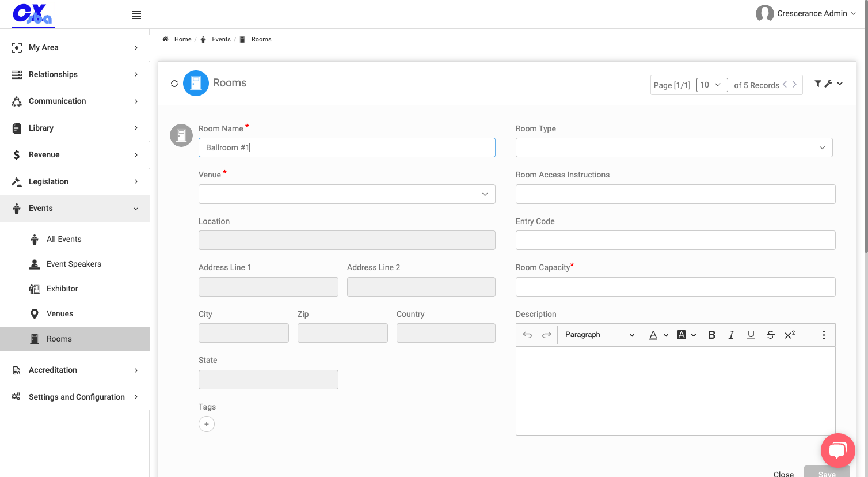868x477 pixels.
Task: Click the hamburger menu icon
Action: point(136,15)
